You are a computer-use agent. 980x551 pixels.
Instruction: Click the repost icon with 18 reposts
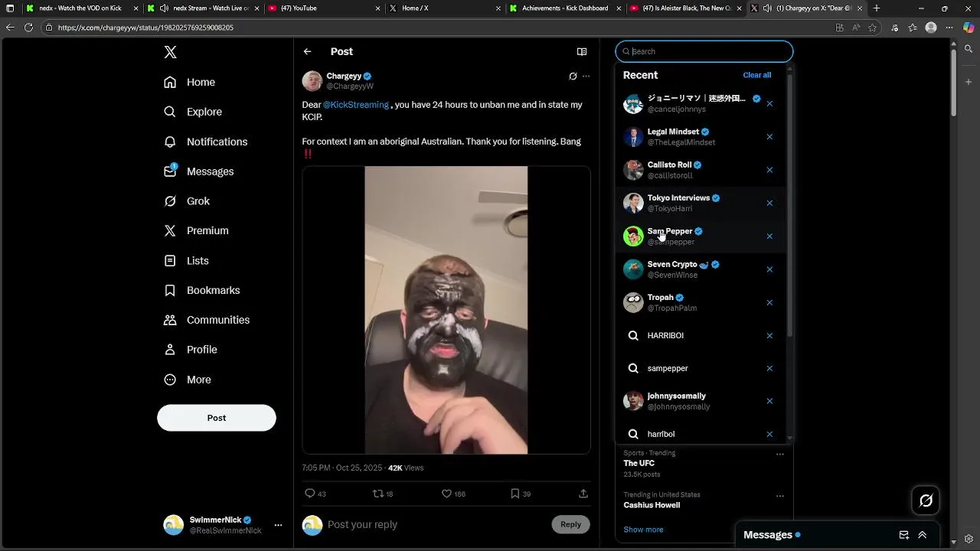(377, 494)
